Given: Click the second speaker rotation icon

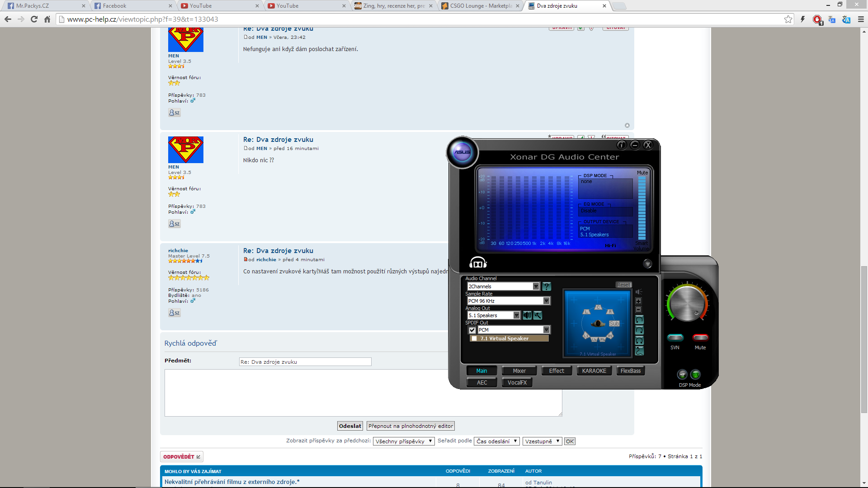Looking at the screenshot, I should pos(639,330).
